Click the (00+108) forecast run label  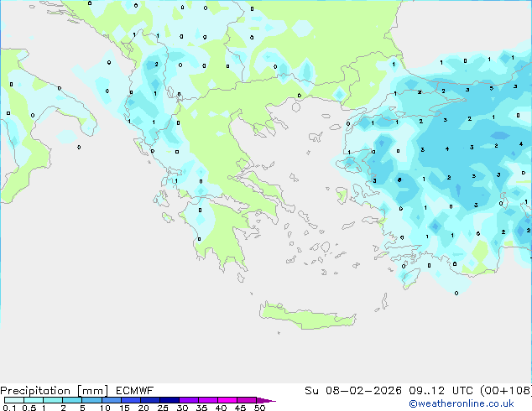[x=506, y=391]
